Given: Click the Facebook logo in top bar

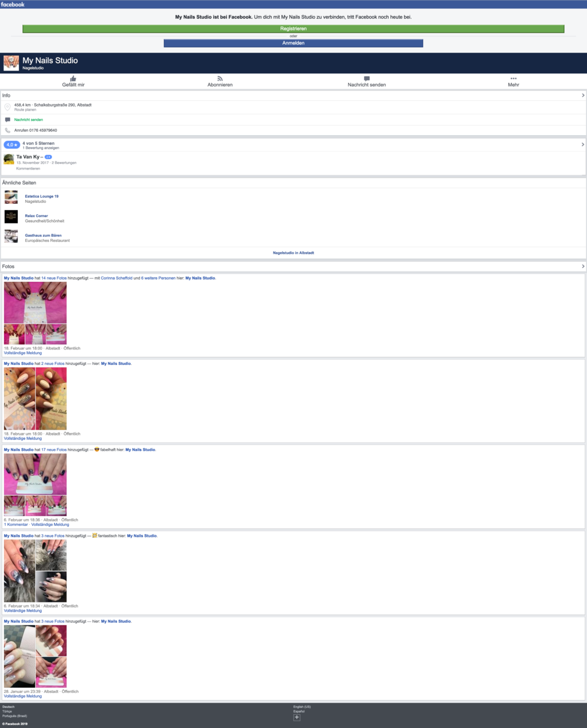Looking at the screenshot, I should 13,4.
